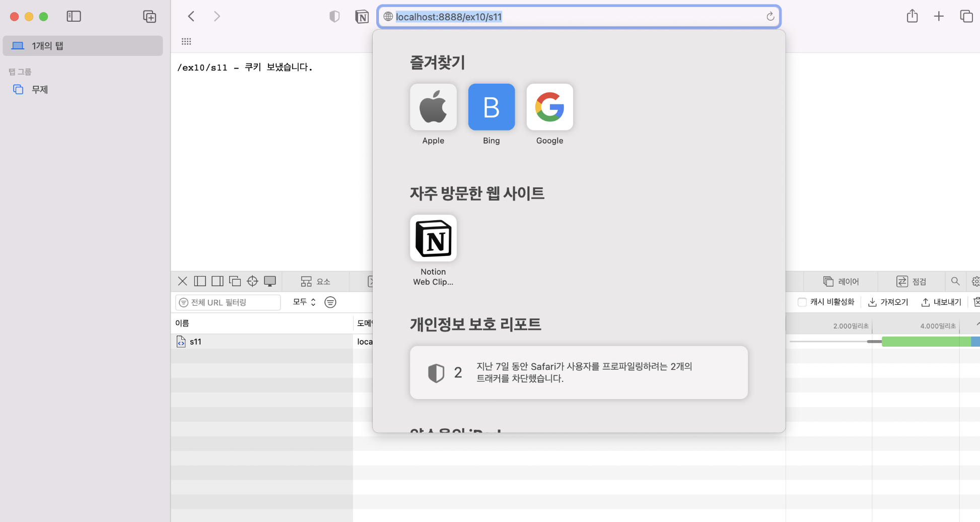Screen dimensions: 980x522
Task: Click the 2.000밀리초 timeline label
Action: pyautogui.click(x=851, y=326)
